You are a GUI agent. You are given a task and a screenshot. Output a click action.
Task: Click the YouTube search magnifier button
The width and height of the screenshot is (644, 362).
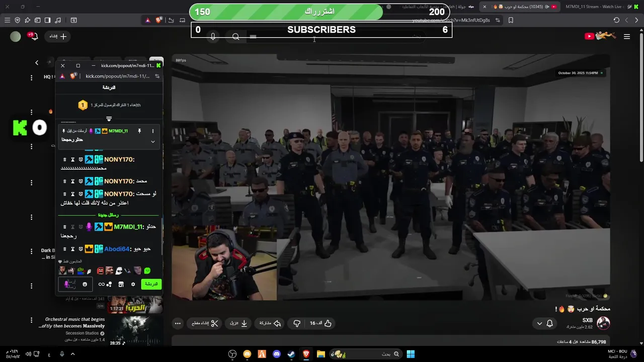click(x=236, y=37)
